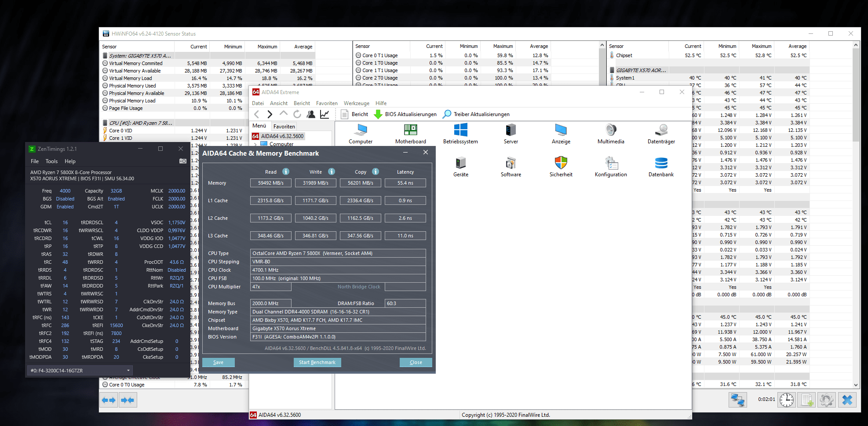Switch to Favoriten tab in AIDA64 sidebar
This screenshot has height=426, width=868.
[x=284, y=126]
